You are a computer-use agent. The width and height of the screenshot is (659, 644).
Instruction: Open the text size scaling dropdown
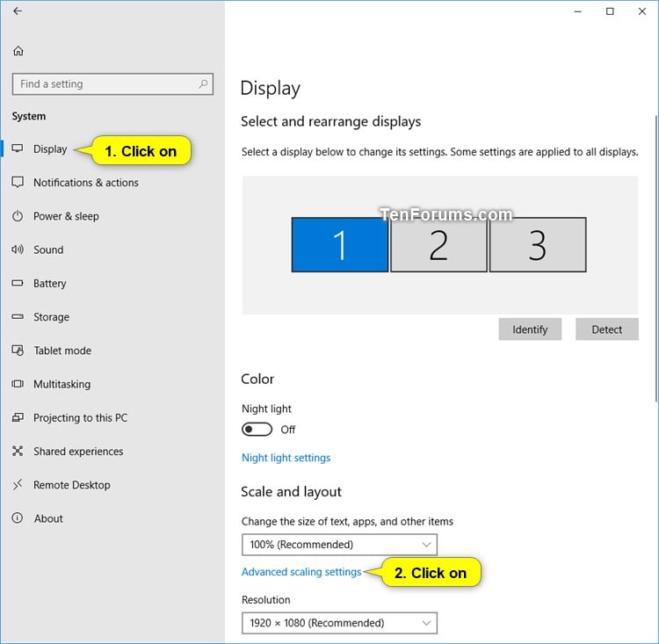[339, 545]
